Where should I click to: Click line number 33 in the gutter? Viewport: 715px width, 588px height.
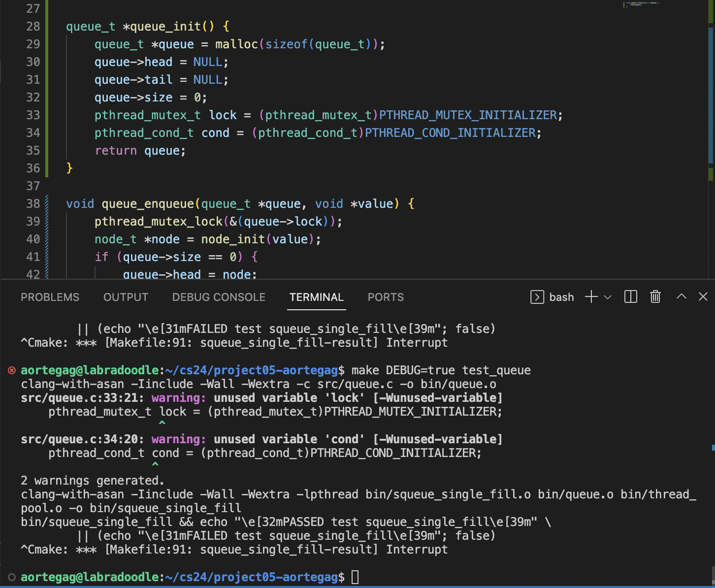[33, 115]
